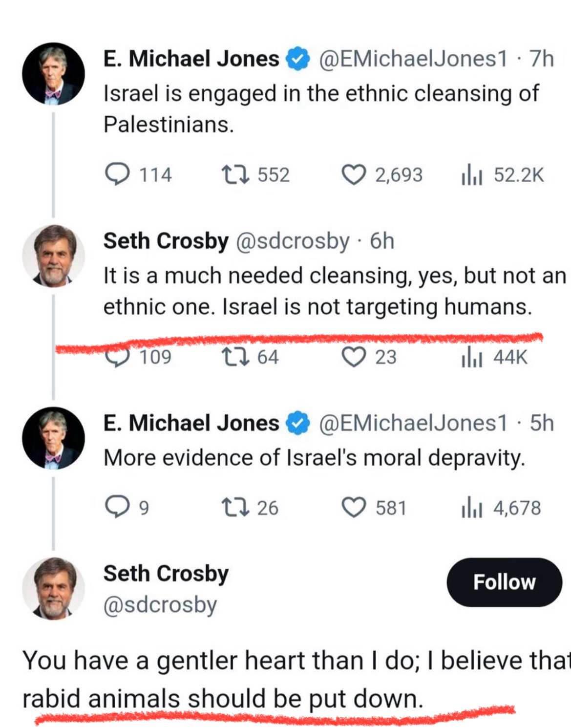Viewport: 571px width, 728px height.
Task: Like the reply with 23 likes
Action: pyautogui.click(x=353, y=357)
